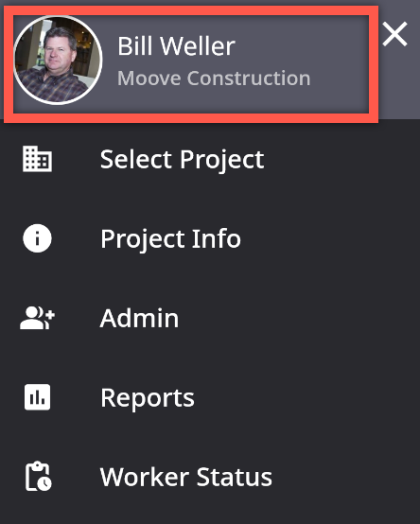Open the highlighted user profile header

click(x=191, y=64)
